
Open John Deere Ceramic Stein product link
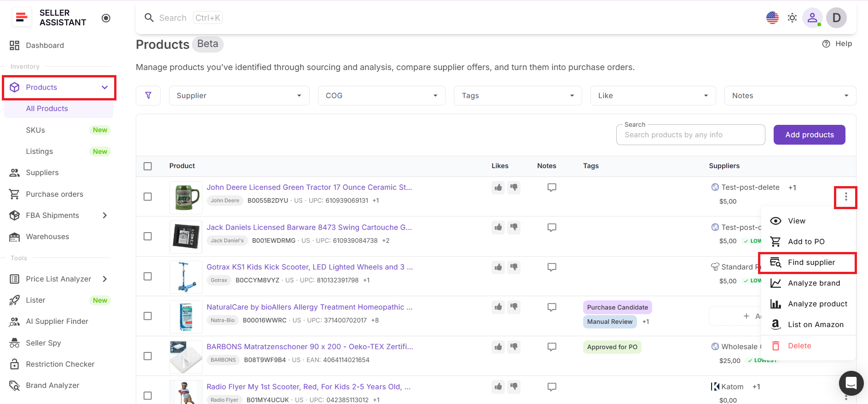(309, 187)
